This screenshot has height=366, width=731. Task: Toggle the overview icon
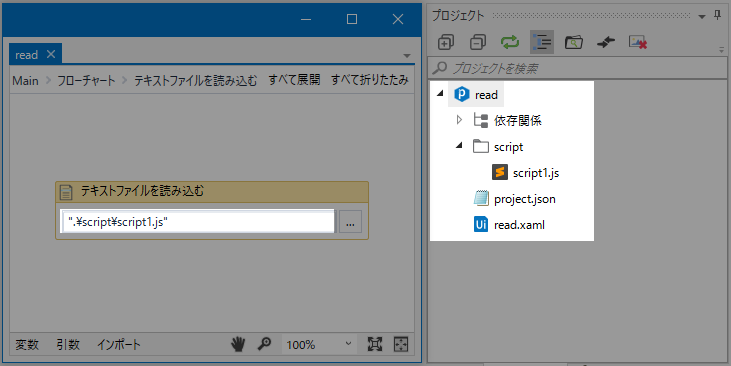(401, 345)
